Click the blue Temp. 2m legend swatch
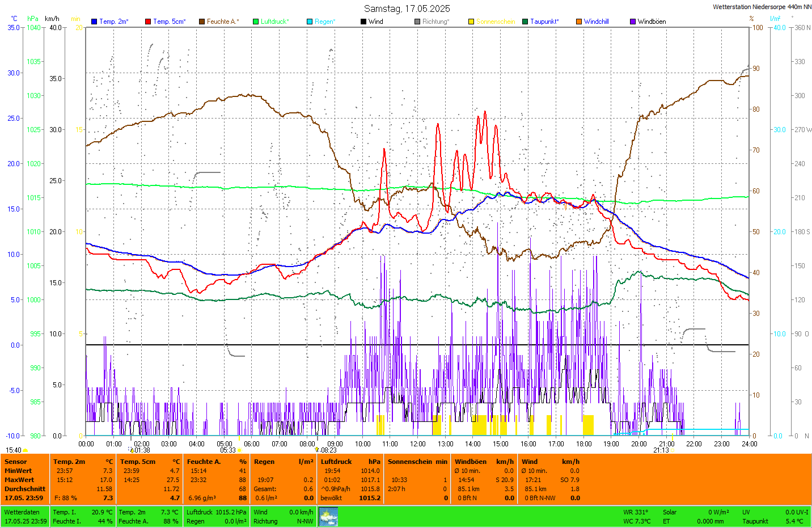Image resolution: width=812 pixels, height=528 pixels. point(94,22)
